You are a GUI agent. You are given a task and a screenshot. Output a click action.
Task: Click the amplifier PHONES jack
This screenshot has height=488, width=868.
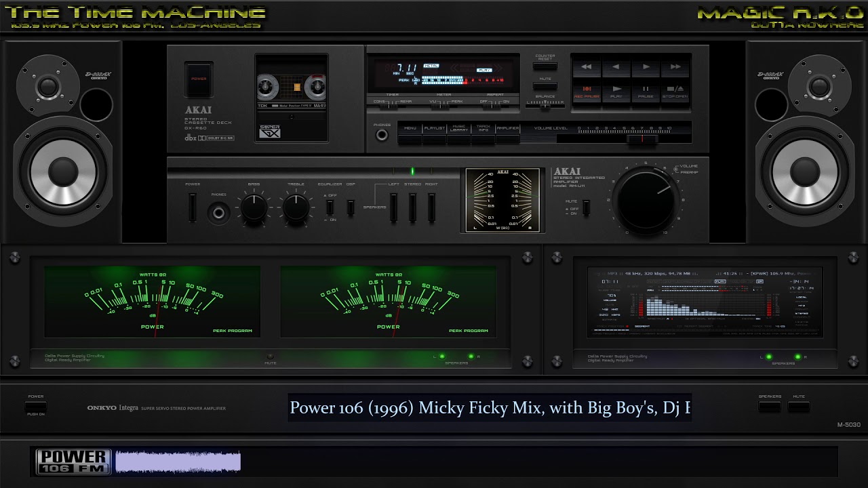point(218,213)
